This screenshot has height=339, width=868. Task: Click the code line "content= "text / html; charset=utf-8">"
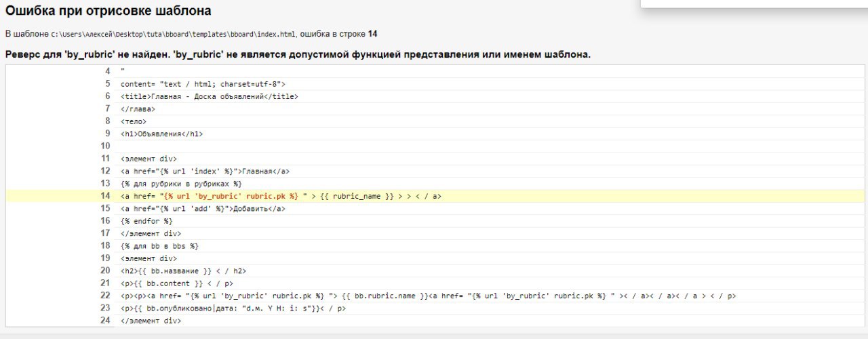pyautogui.click(x=203, y=84)
